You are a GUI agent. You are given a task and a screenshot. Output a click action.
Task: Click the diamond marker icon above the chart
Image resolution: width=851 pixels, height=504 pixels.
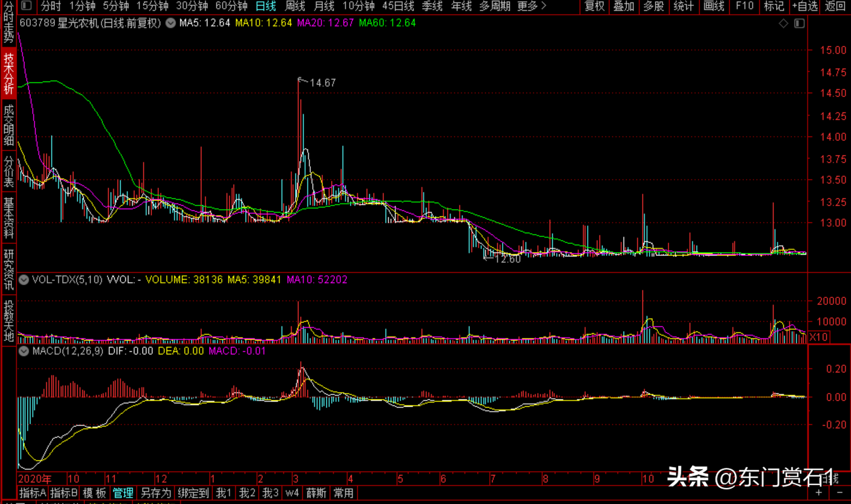[x=783, y=23]
